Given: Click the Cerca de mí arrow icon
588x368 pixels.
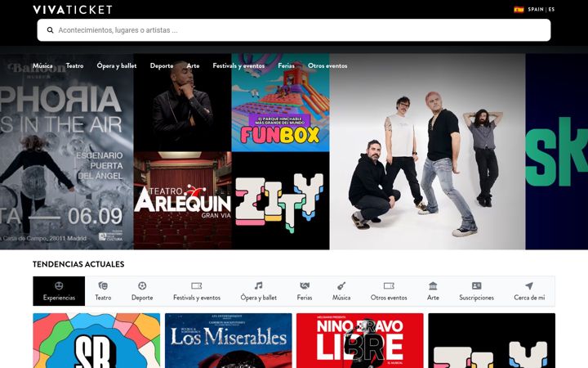Looking at the screenshot, I should point(529,285).
